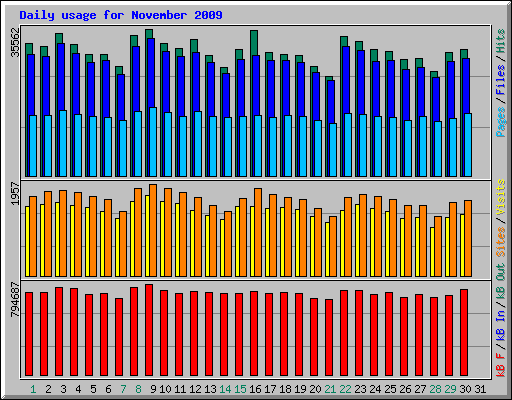Click the orange sites bar for day 16
Viewport: 512px width, 400px height.
pyautogui.click(x=258, y=232)
